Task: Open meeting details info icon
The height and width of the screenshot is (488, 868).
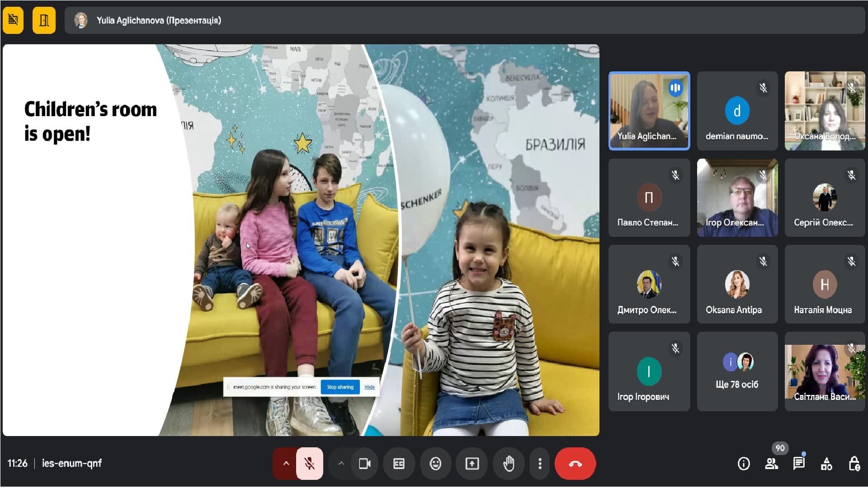Action: pyautogui.click(x=744, y=464)
